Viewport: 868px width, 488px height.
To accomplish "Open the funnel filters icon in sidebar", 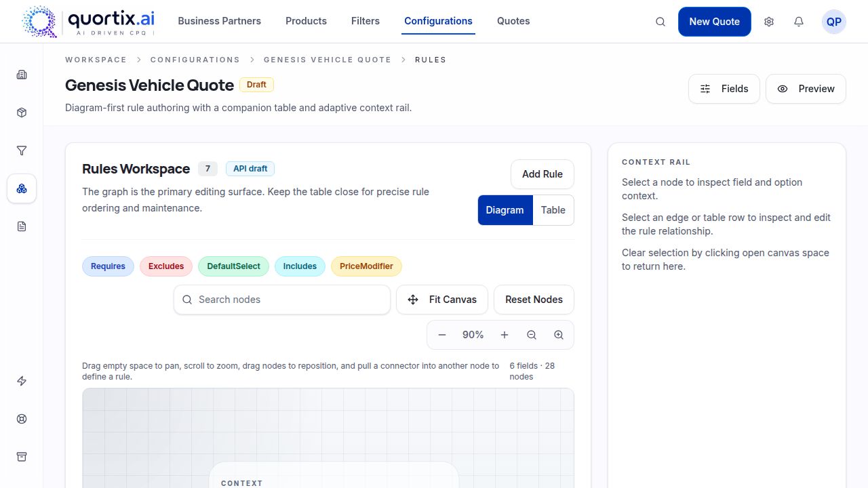I will click(x=22, y=150).
